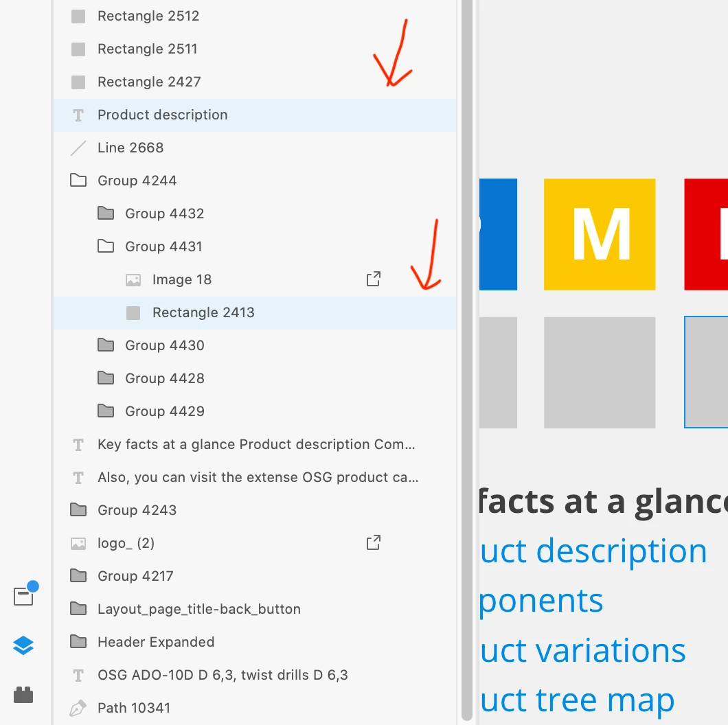This screenshot has height=725, width=728.
Task: Click the image icon of logo_ (2) layer
Action: [78, 544]
